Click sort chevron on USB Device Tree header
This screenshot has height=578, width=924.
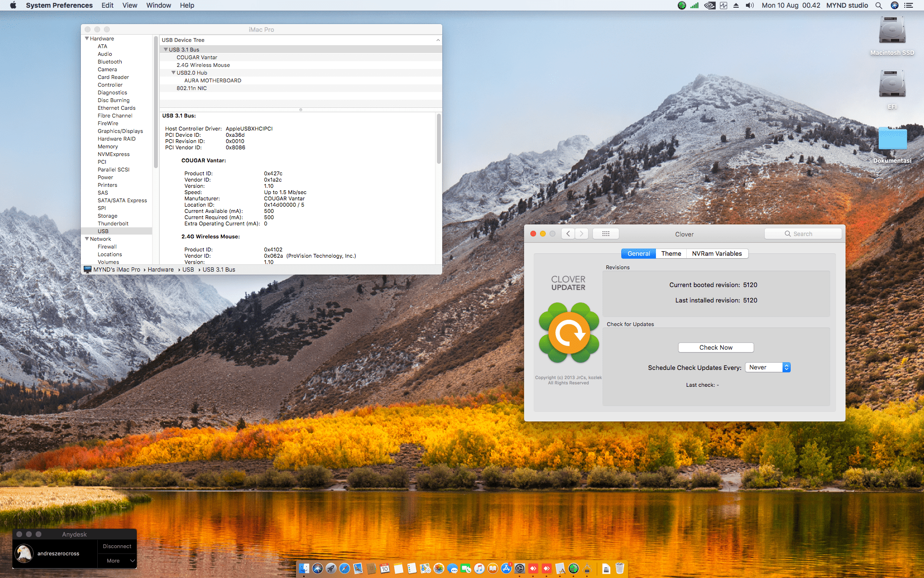pos(438,40)
